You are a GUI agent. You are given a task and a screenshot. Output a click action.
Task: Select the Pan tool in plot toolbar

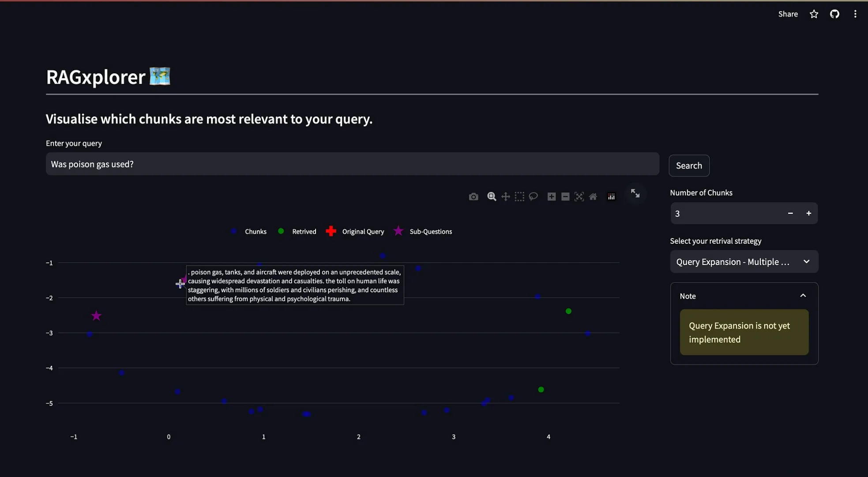tap(506, 197)
